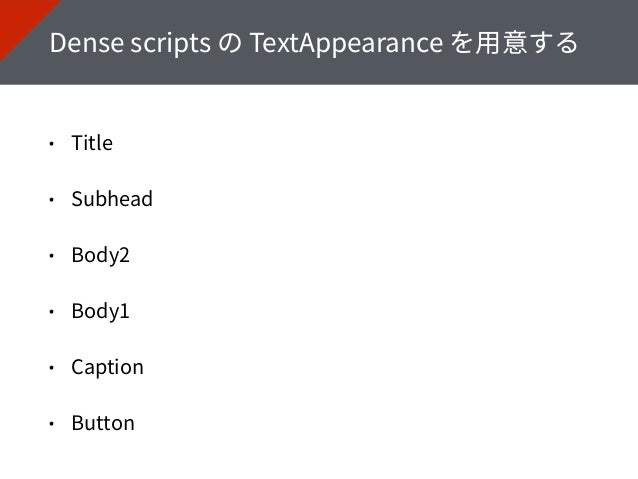This screenshot has width=638, height=479.
Task: Select the Title list item text
Action: click(92, 143)
